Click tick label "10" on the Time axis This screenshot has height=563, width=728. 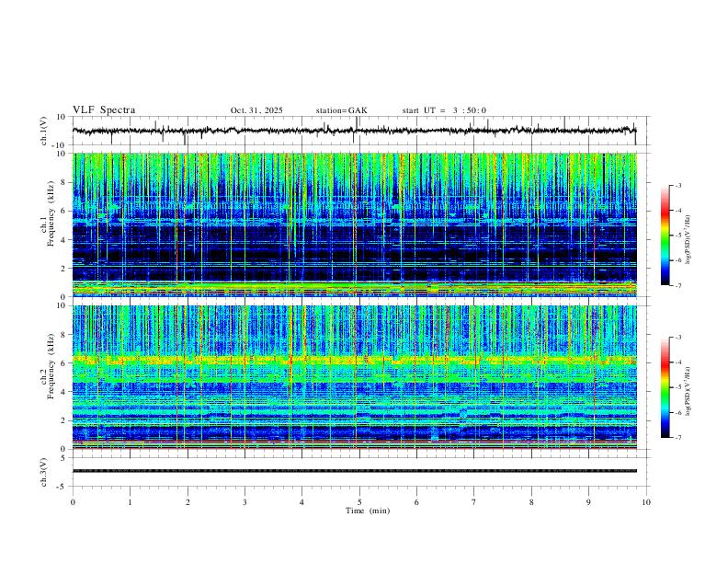pyautogui.click(x=646, y=502)
